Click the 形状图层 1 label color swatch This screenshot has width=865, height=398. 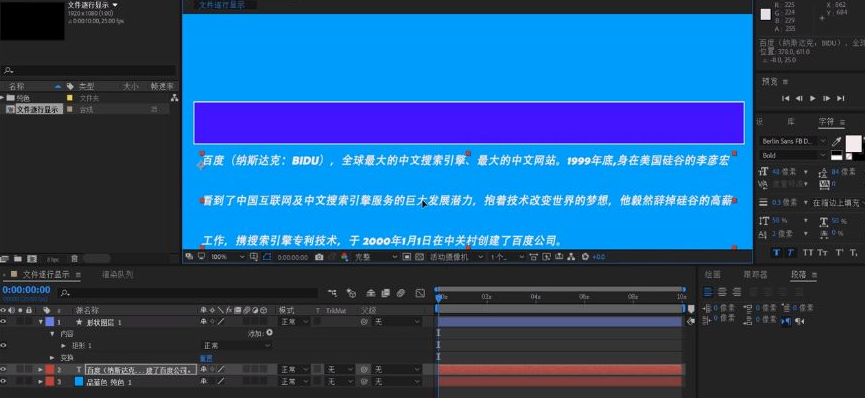tap(50, 322)
